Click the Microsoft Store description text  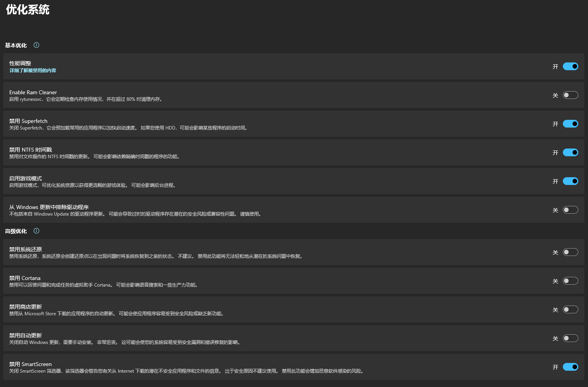(117, 314)
